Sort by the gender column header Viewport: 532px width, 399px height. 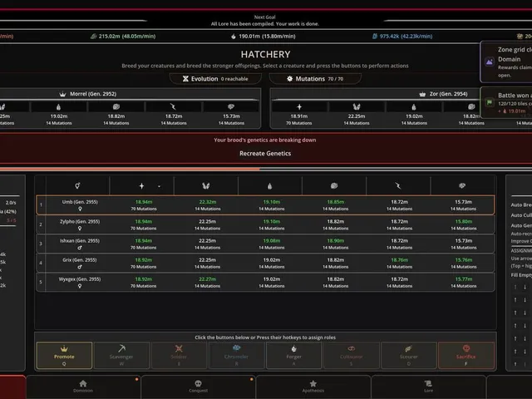[x=77, y=185]
